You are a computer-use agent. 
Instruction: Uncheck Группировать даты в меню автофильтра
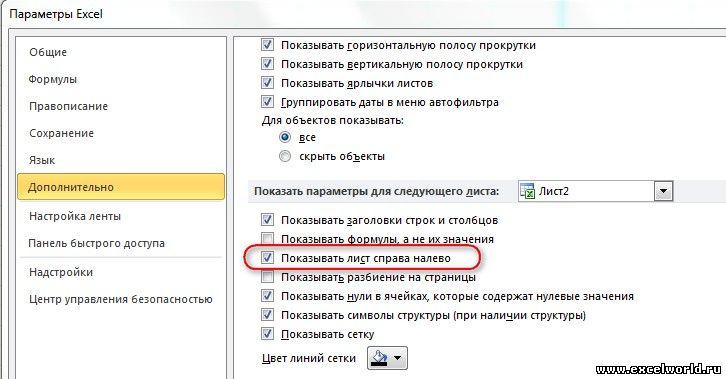267,101
